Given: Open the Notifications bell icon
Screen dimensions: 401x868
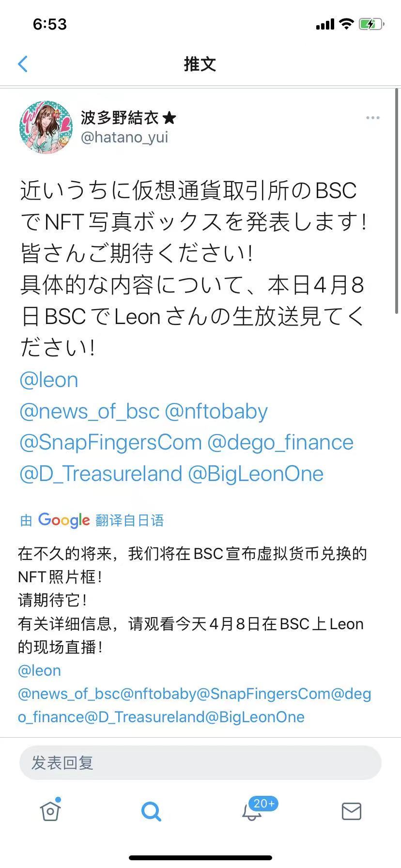Looking at the screenshot, I should [x=252, y=811].
